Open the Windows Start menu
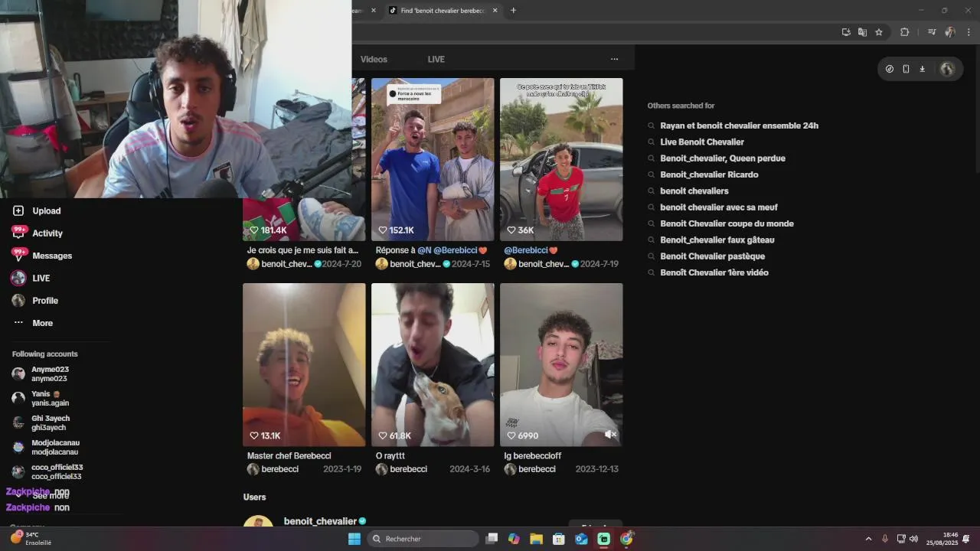Image resolution: width=980 pixels, height=551 pixels. [x=354, y=539]
